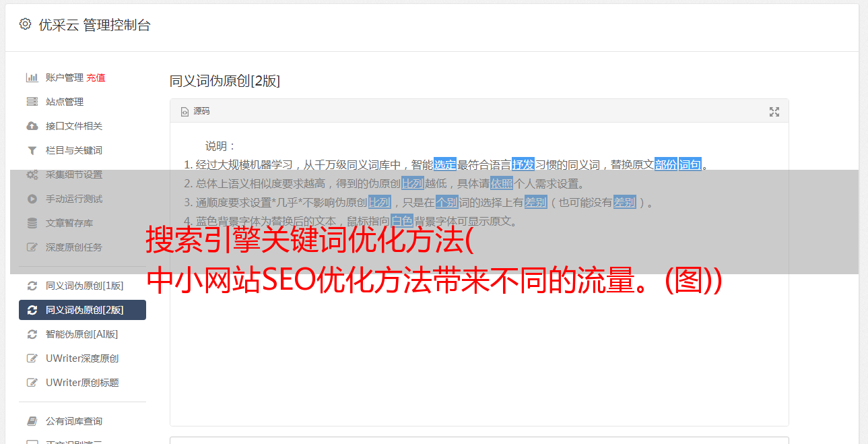Open the UWriter原创标题 menu item

(82, 383)
